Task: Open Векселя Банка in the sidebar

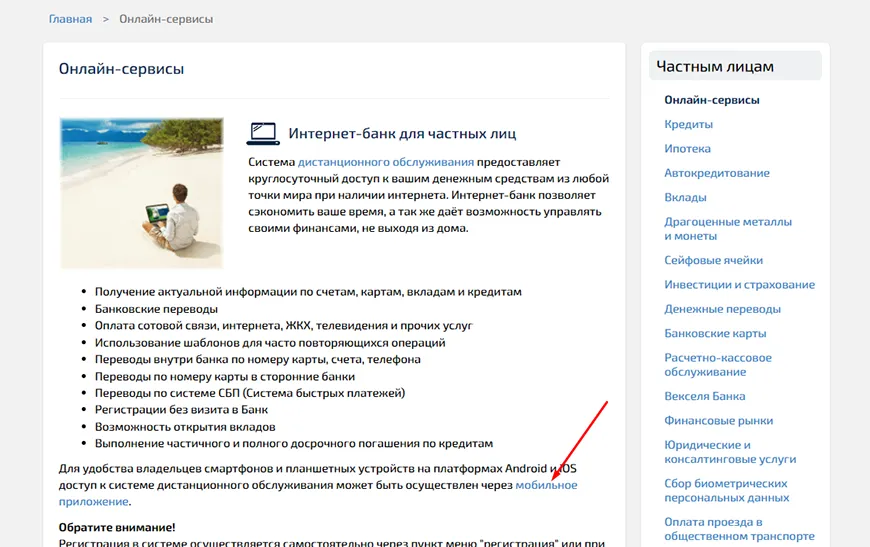Action: [x=704, y=396]
